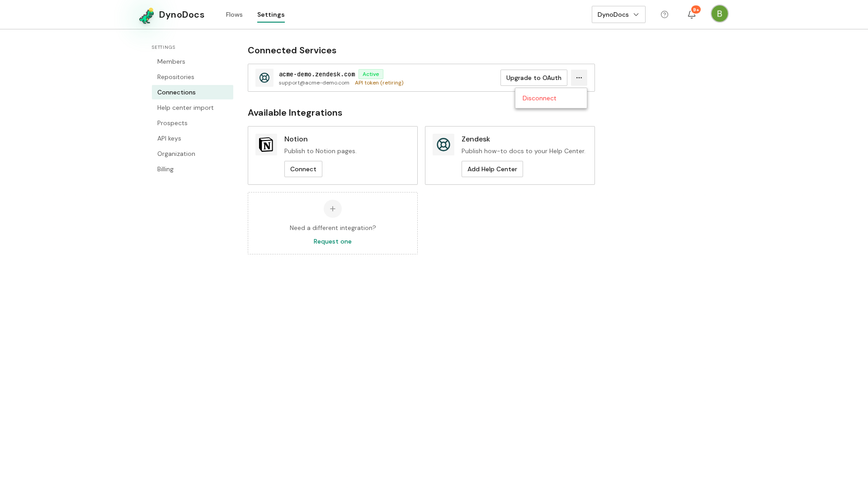Click the Notion integration logo
The height and width of the screenshot is (488, 868).
(266, 145)
